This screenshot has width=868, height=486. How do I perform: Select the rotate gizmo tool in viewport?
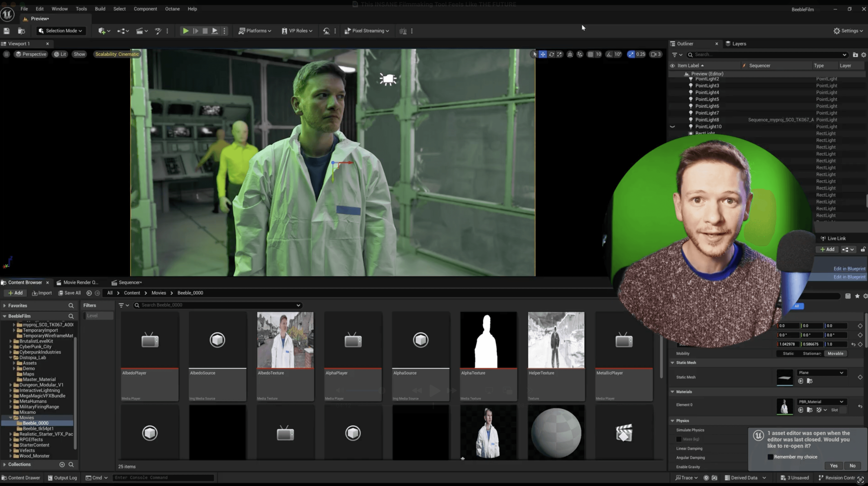tap(551, 54)
